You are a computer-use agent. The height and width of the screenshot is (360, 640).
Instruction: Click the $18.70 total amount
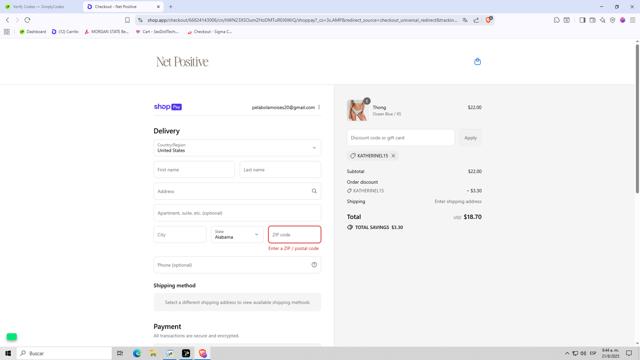click(473, 217)
